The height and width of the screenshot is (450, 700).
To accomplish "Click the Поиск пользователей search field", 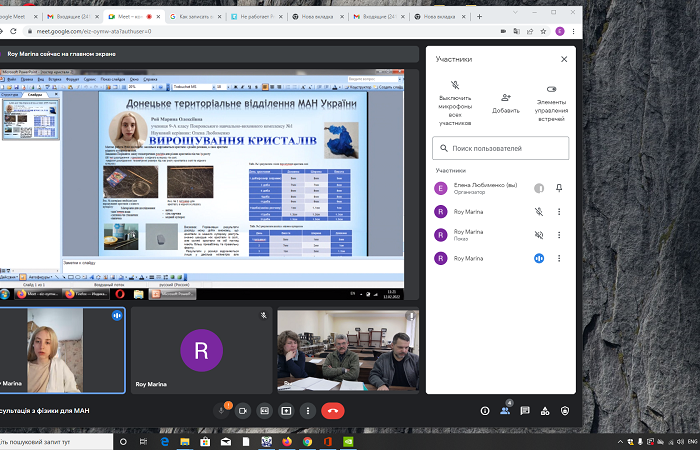I will [505, 148].
